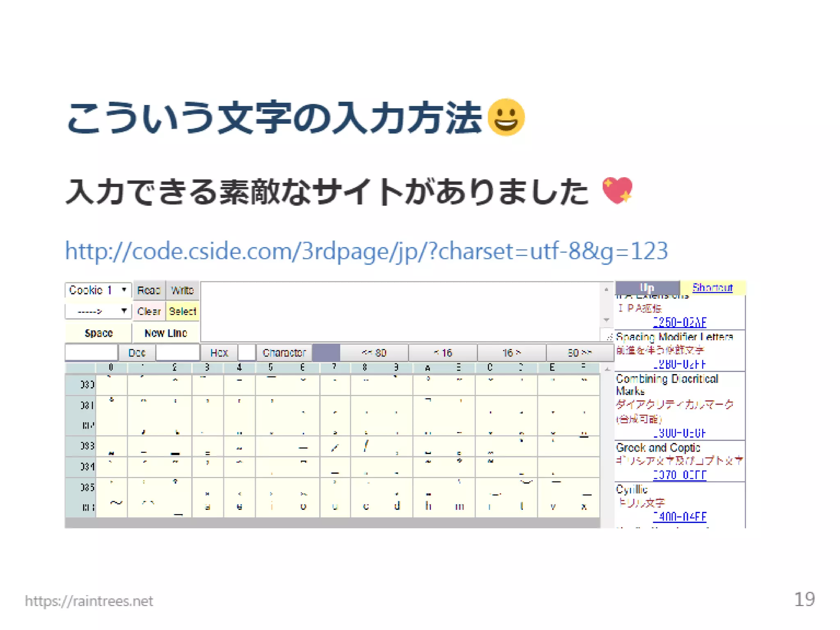Click the purple preview box beside Character
The image size is (840, 630).
click(326, 353)
